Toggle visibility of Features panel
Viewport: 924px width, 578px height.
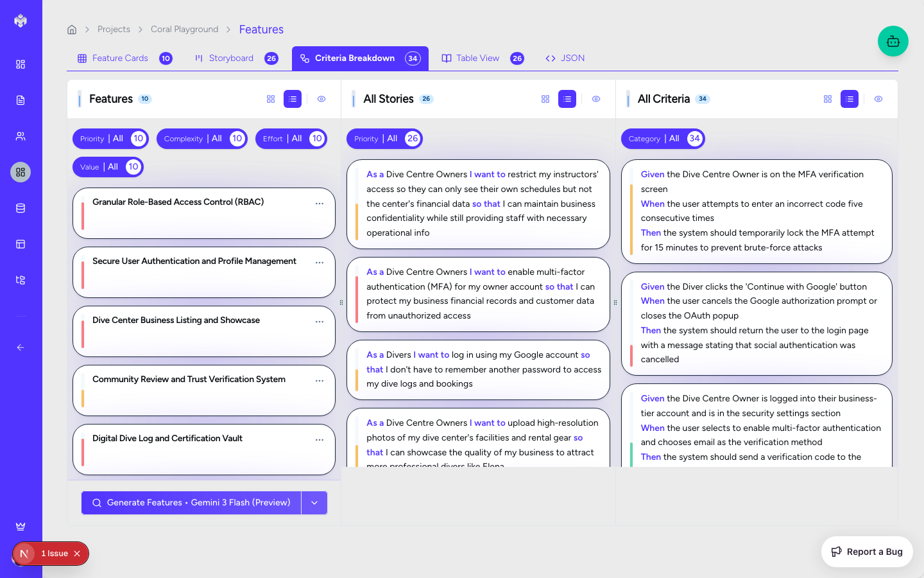click(x=321, y=99)
